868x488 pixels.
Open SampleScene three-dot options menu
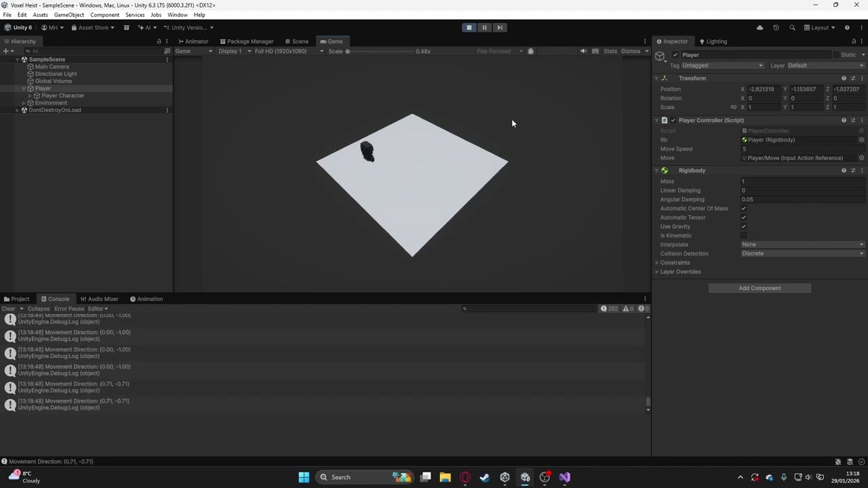pos(167,60)
